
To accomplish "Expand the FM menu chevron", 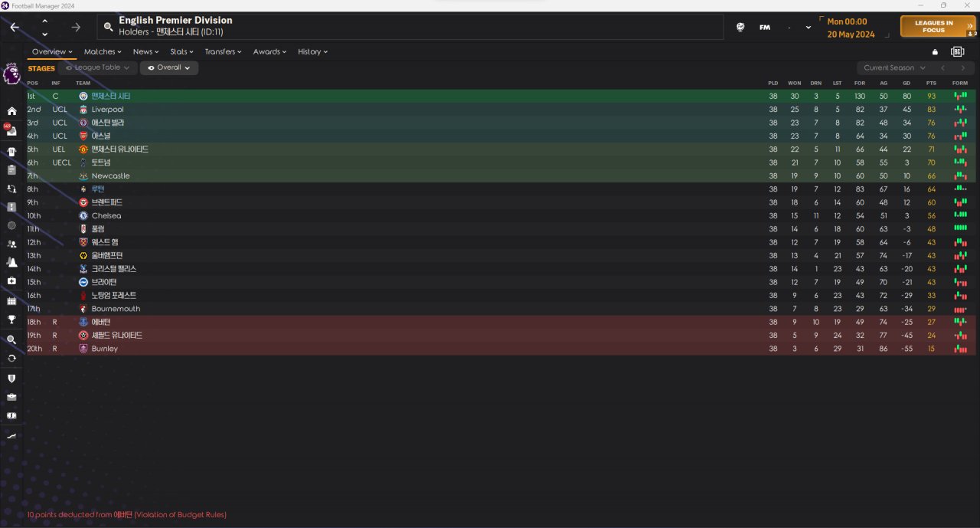I will coord(808,28).
